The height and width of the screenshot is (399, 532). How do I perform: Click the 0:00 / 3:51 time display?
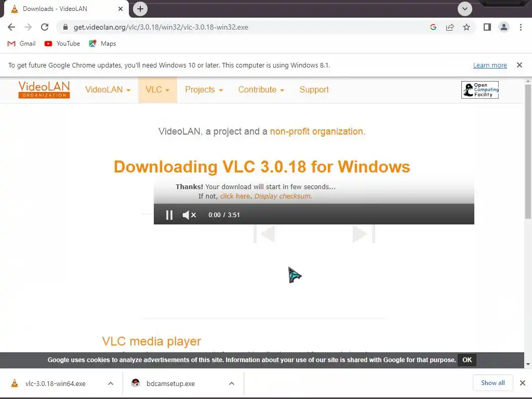224,215
